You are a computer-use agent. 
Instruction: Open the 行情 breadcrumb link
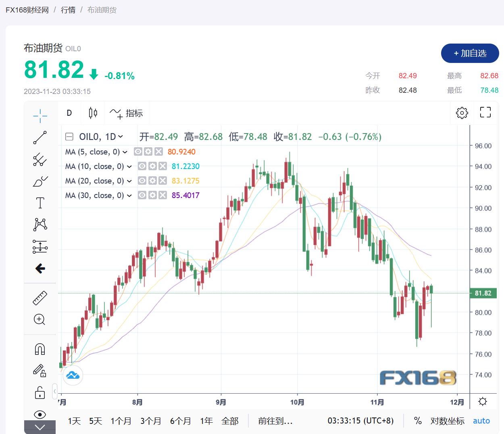click(68, 10)
